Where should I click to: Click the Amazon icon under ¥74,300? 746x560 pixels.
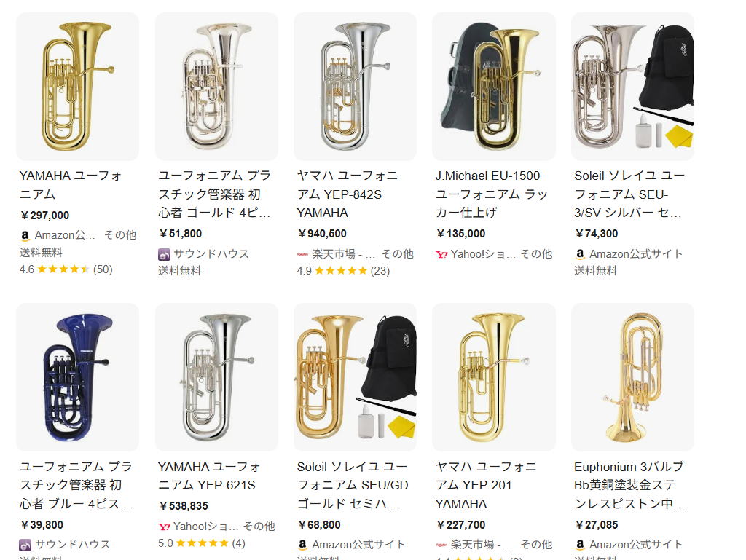point(580,254)
